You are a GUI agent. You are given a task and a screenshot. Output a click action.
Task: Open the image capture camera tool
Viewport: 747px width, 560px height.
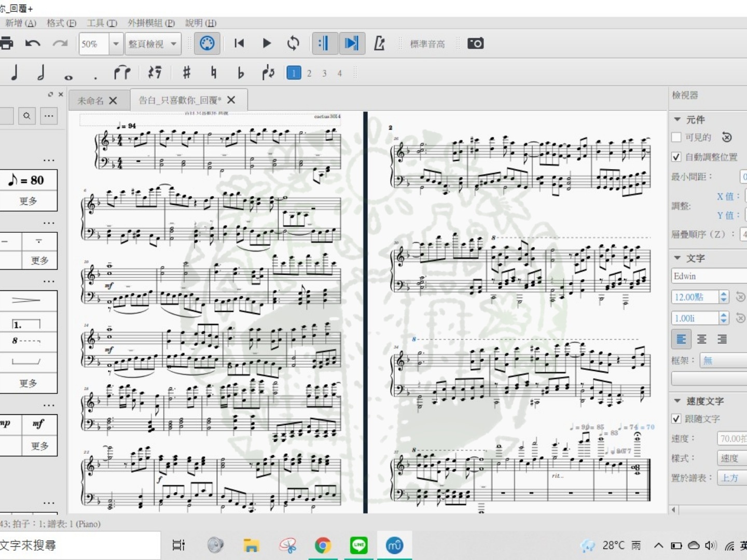(x=476, y=44)
